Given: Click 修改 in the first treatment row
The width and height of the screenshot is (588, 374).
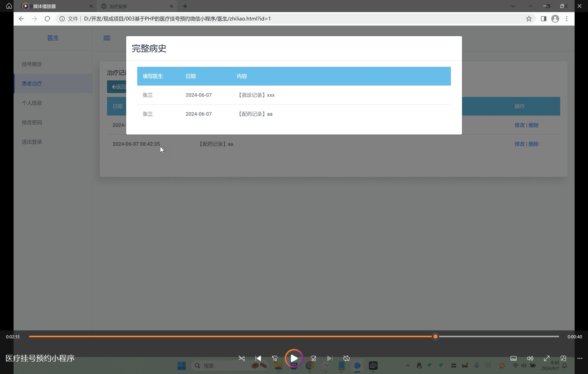Looking at the screenshot, I should (520, 125).
